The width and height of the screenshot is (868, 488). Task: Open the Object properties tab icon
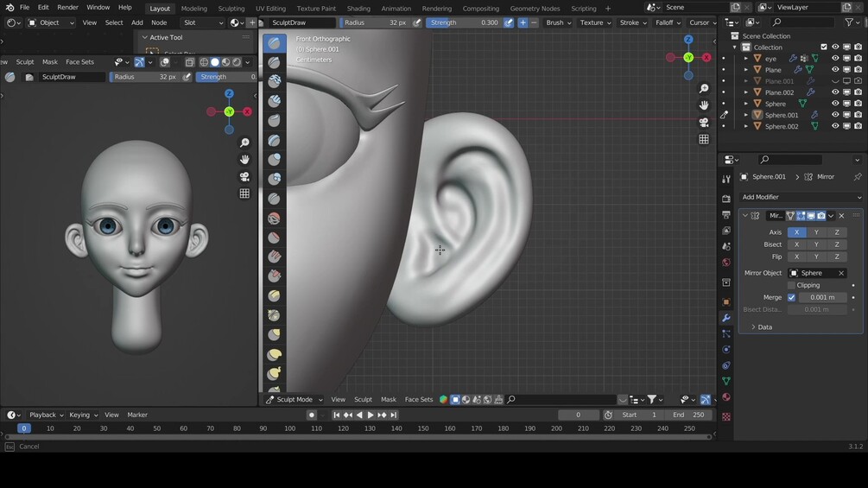click(x=726, y=302)
